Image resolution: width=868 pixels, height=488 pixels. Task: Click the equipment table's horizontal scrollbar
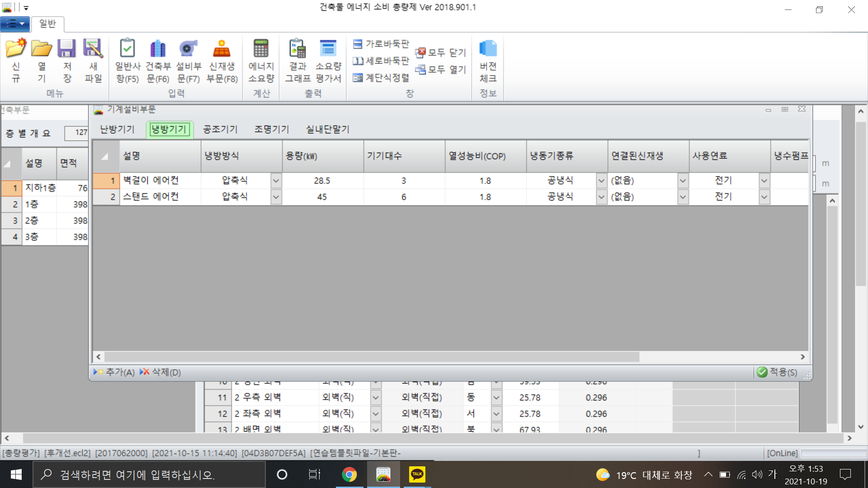pyautogui.click(x=371, y=357)
